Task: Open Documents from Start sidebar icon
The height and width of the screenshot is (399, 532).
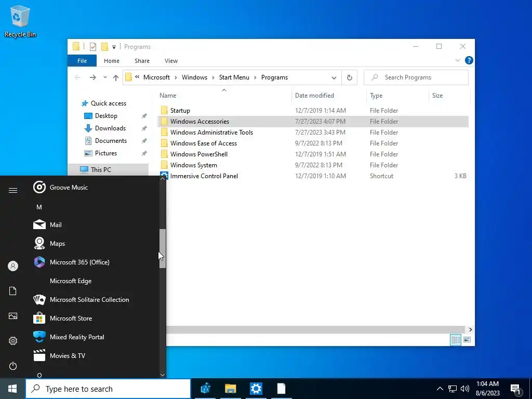Action: (13, 291)
